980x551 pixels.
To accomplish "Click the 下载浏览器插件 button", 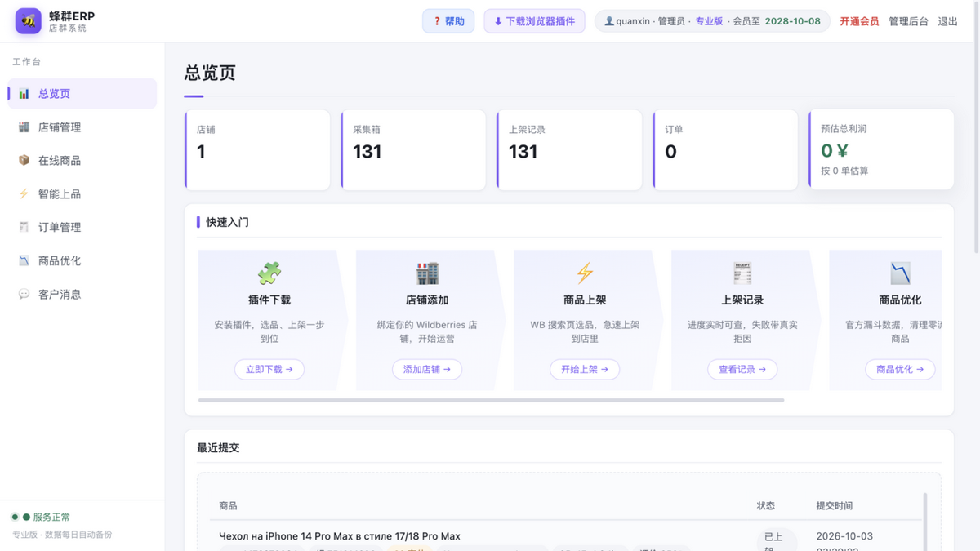I will [x=535, y=21].
